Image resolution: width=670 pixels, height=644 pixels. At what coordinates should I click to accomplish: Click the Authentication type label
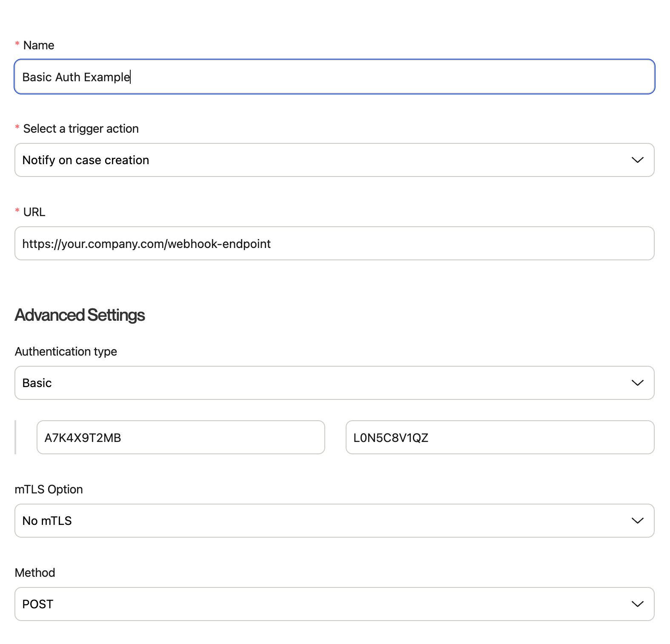[x=66, y=352]
